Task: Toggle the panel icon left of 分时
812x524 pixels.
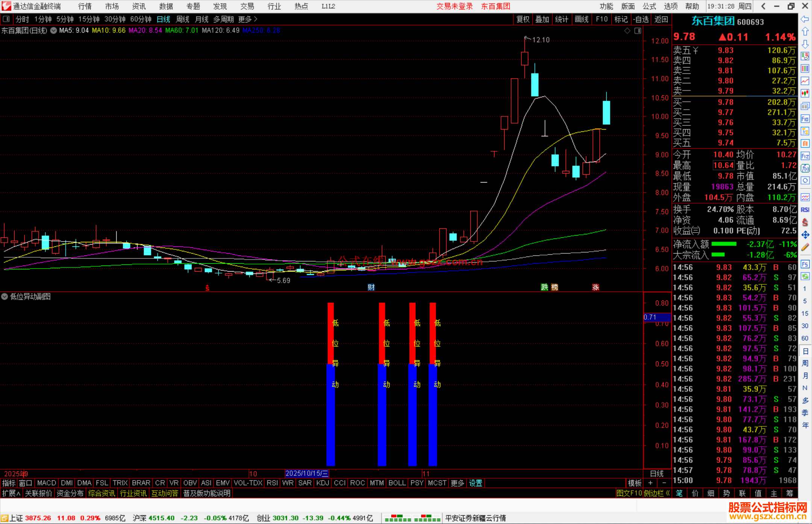Action: coord(6,19)
